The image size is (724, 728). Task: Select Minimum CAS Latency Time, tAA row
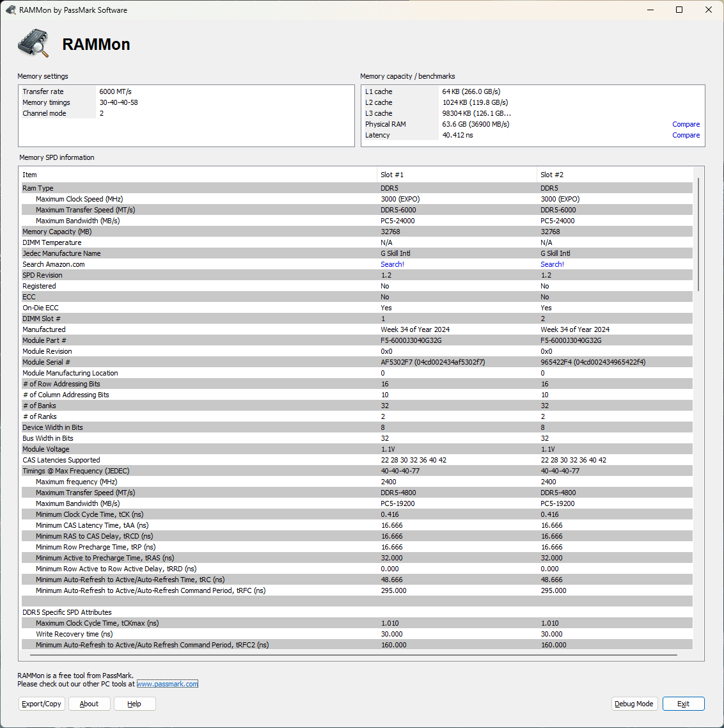point(357,526)
